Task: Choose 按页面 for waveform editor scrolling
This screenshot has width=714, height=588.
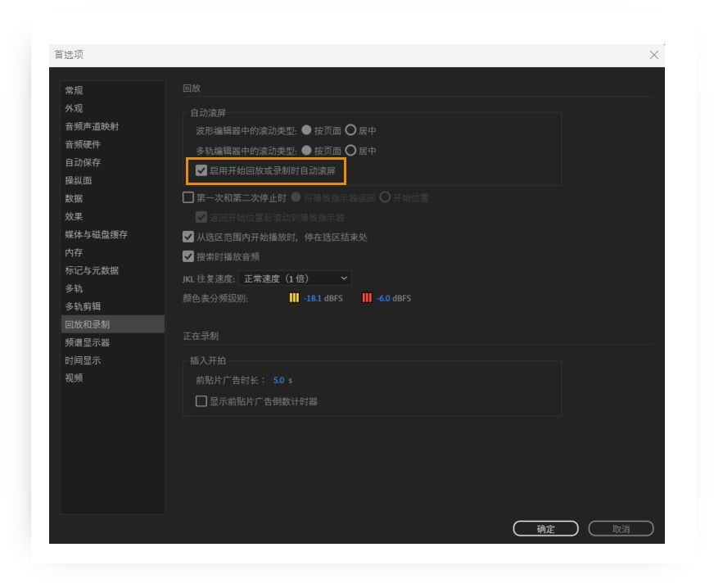Action: click(x=306, y=130)
